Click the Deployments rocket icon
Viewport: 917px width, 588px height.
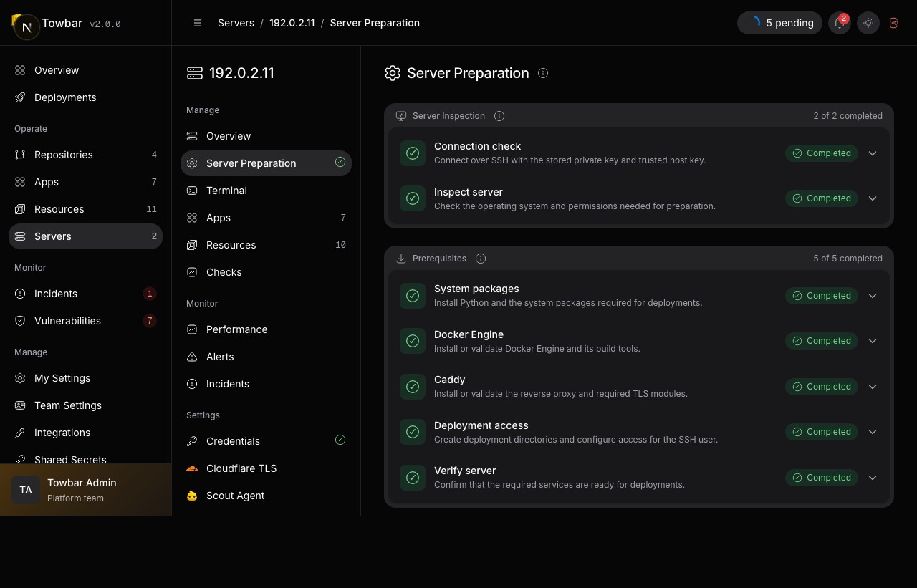(20, 97)
